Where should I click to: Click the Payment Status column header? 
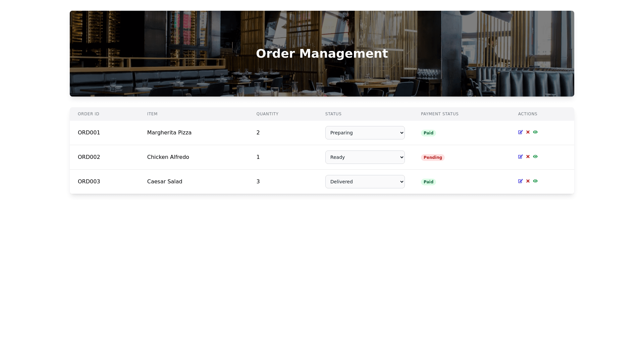(439, 114)
